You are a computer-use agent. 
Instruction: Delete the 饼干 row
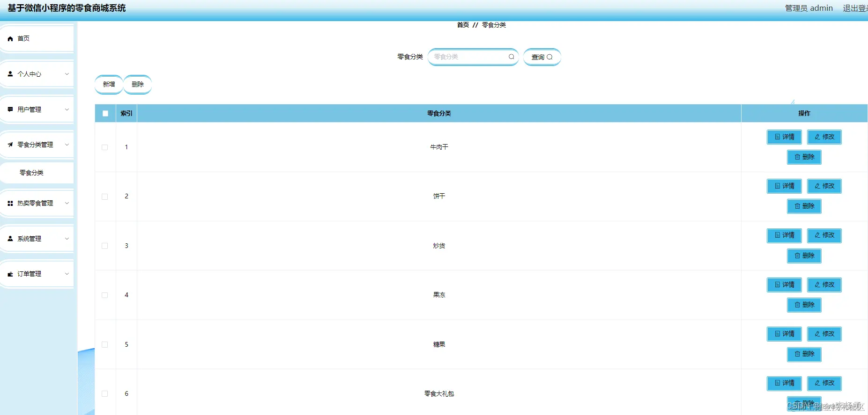804,206
